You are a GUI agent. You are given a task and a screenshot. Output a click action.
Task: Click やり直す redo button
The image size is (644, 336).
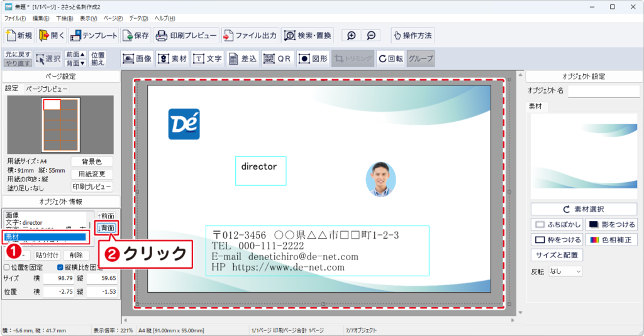(x=18, y=63)
